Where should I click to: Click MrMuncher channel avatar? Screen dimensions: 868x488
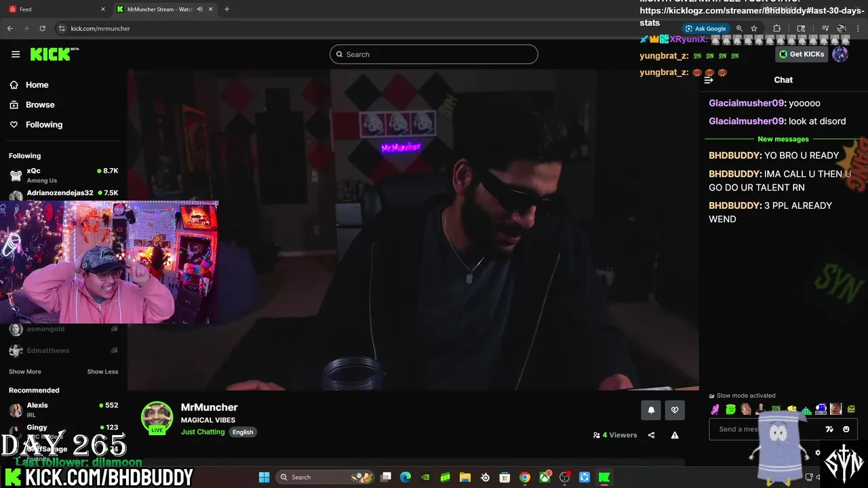[x=157, y=418]
